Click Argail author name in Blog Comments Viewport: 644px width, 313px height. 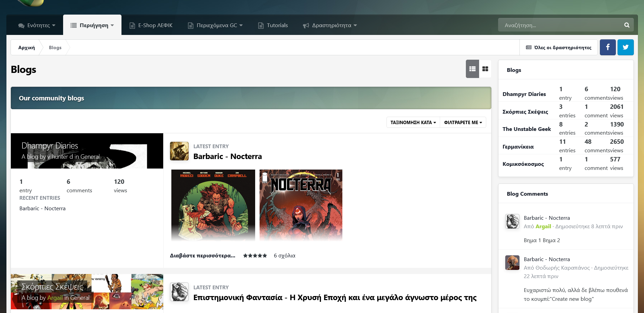(543, 227)
